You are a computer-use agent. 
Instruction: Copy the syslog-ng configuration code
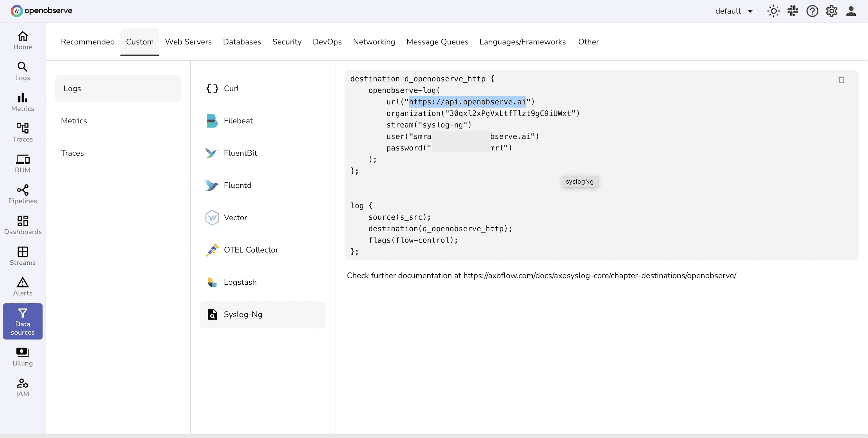(x=841, y=79)
